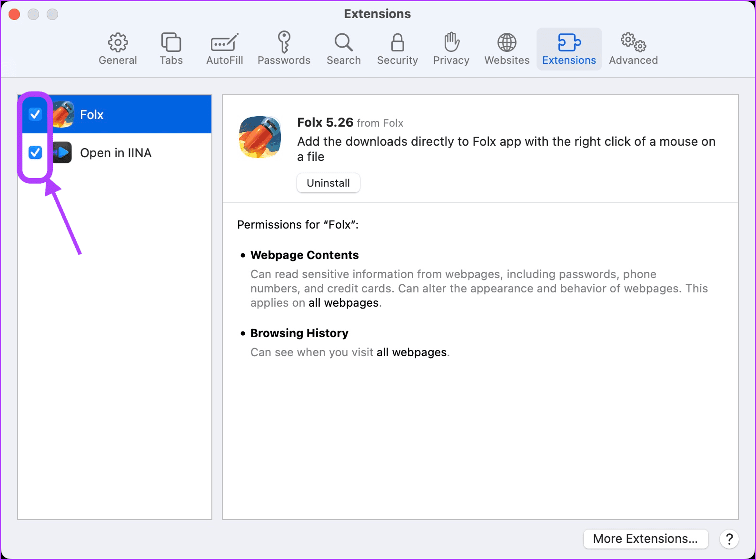Click the Folx 5.26 title text

(x=325, y=122)
